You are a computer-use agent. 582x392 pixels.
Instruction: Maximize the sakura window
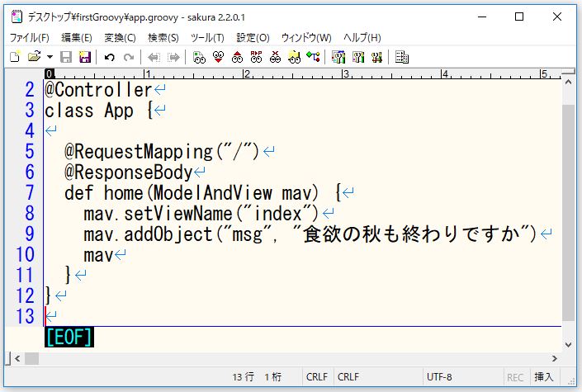point(519,17)
